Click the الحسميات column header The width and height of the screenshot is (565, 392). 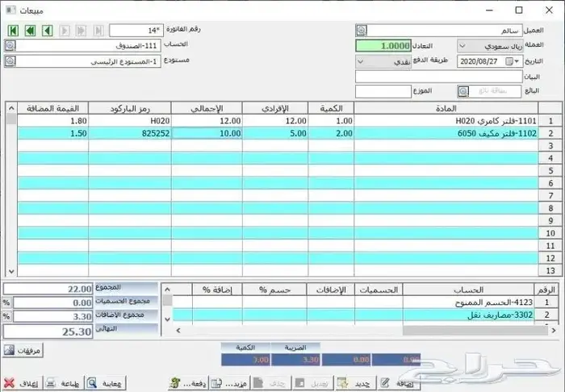pyautogui.click(x=379, y=290)
